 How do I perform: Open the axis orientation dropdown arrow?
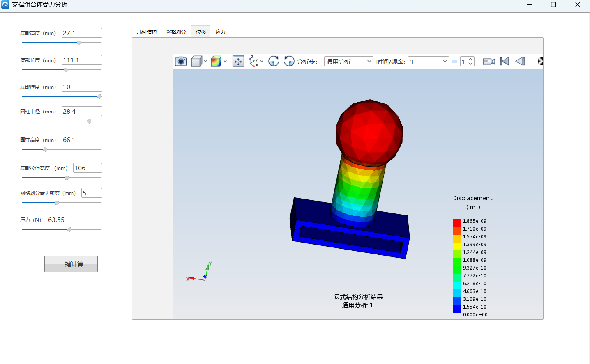coord(262,62)
